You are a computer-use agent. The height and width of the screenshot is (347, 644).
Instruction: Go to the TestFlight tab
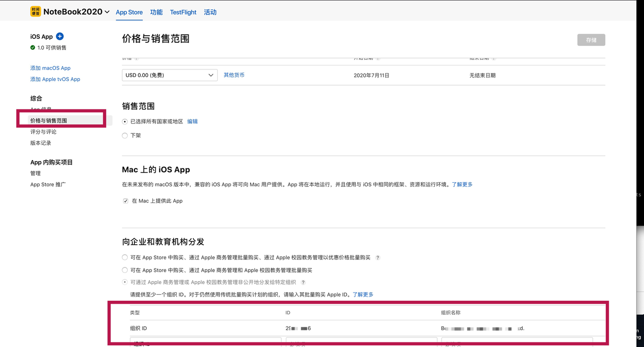pos(183,12)
